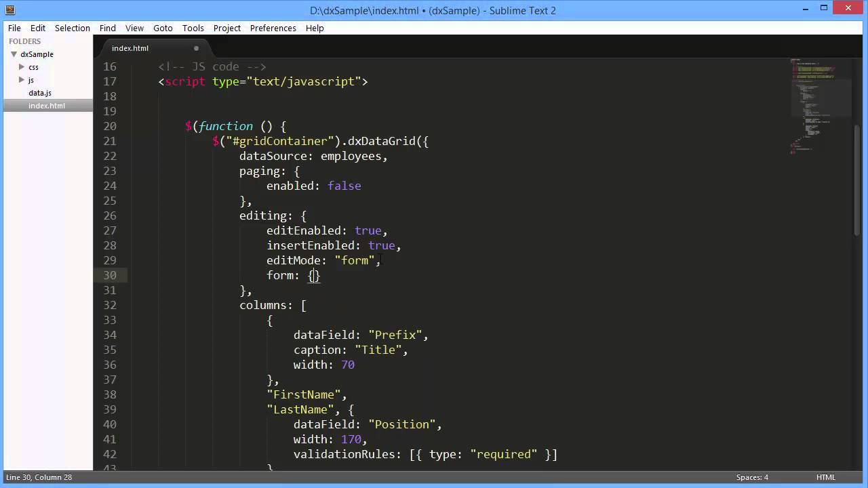Viewport: 868px width, 488px height.
Task: Open the Project menu
Action: click(227, 28)
